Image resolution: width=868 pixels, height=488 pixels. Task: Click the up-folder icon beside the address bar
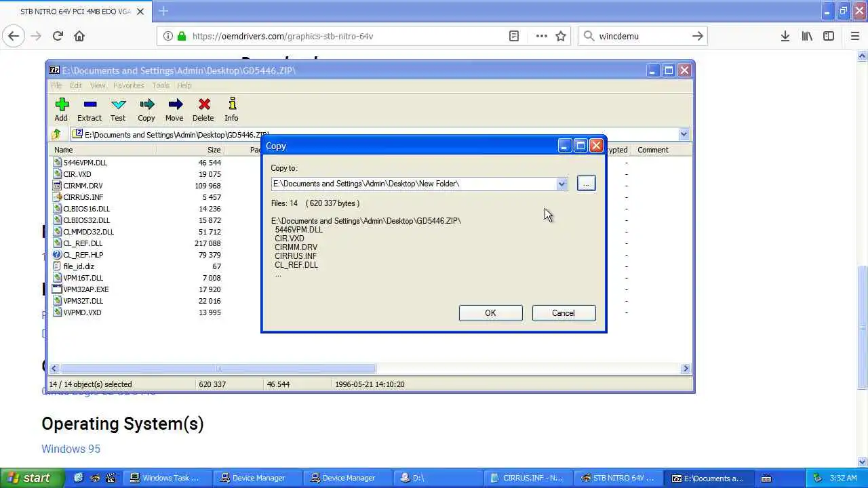[x=57, y=134]
